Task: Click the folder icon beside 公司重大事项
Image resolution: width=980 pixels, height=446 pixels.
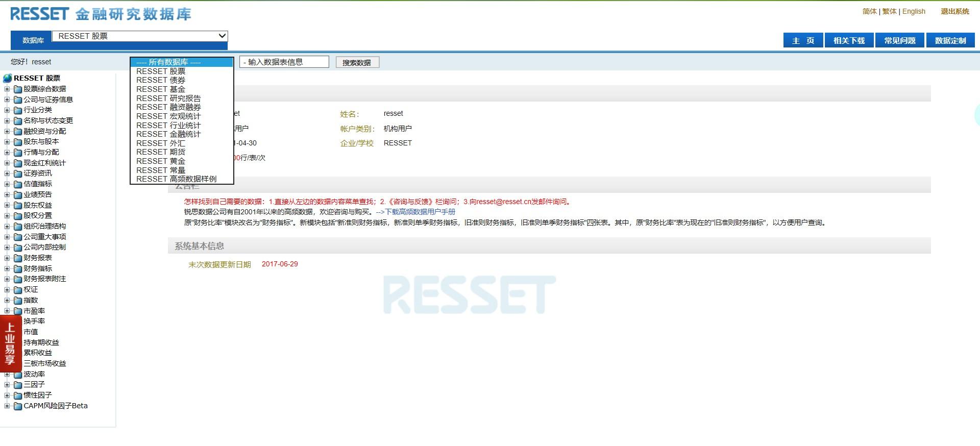Action: tap(18, 237)
